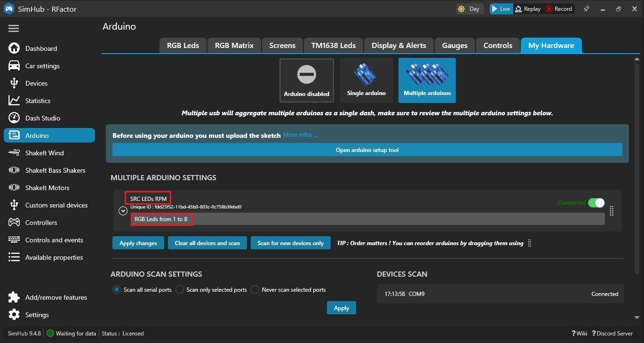Toggle the SRC LEDs RPM Connected switch
644x343 pixels.
coord(596,203)
